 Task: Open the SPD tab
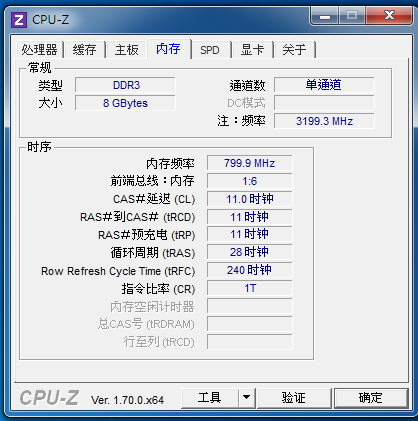tap(210, 50)
